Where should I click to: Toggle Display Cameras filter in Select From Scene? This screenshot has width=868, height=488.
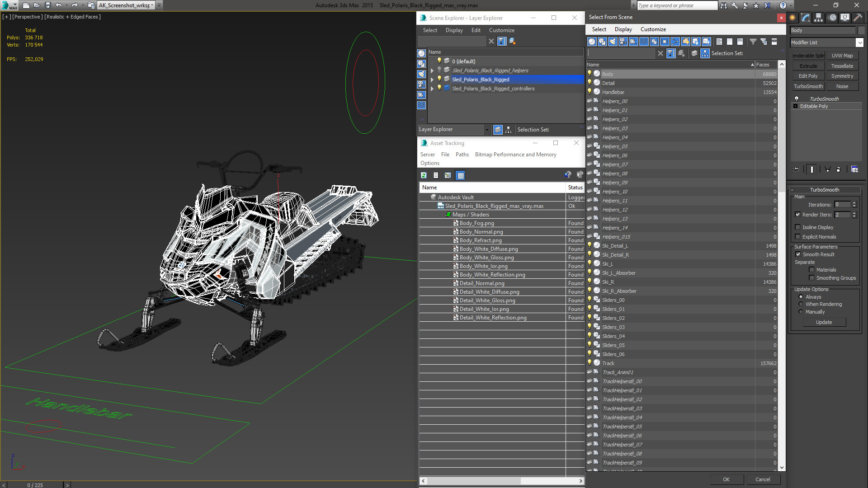(x=623, y=42)
